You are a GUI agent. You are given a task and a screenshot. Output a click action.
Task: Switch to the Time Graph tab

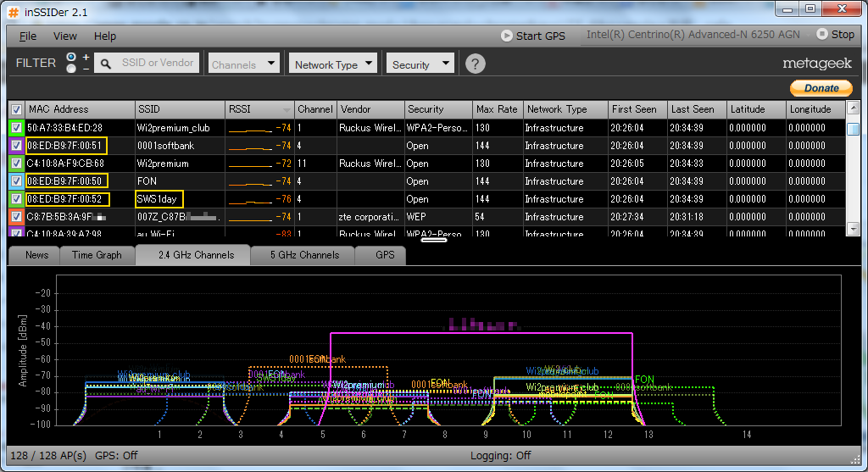point(97,255)
